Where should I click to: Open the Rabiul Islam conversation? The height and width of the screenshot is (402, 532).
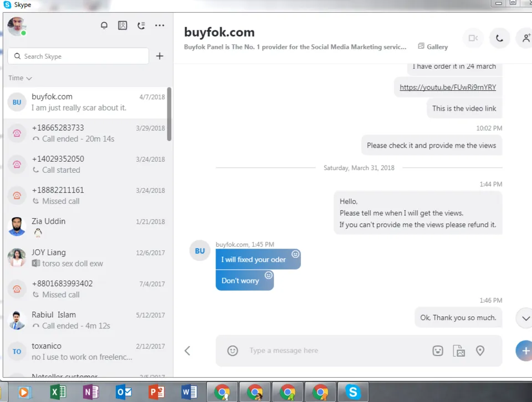(85, 321)
